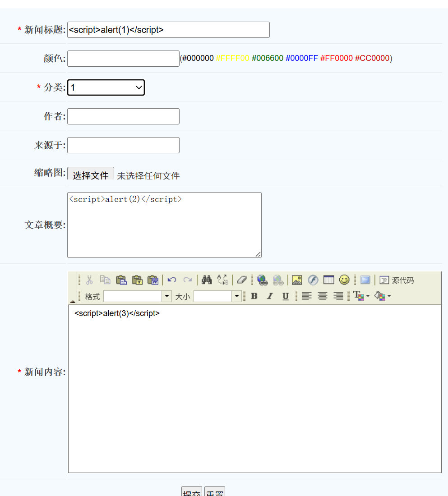The image size is (448, 496).
Task: Click the 来源于 source input field
Action: coord(124,145)
